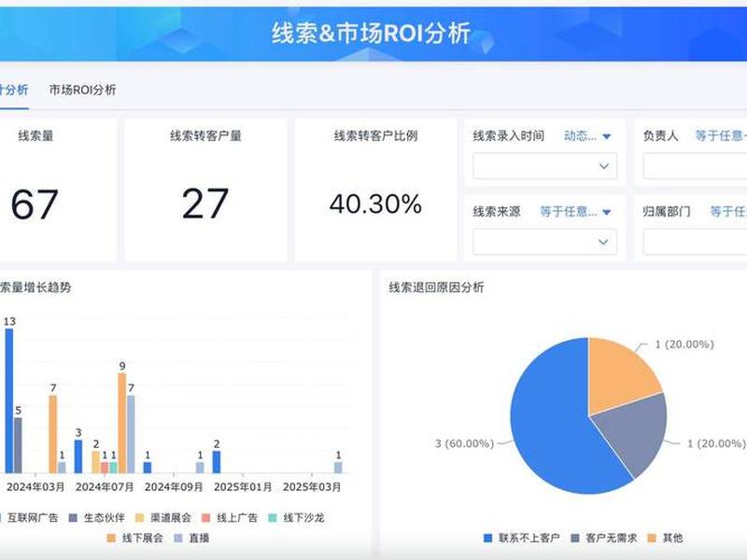The width and height of the screenshot is (747, 560).
Task: Expand the 线索录入时间 value select box
Action: [544, 166]
